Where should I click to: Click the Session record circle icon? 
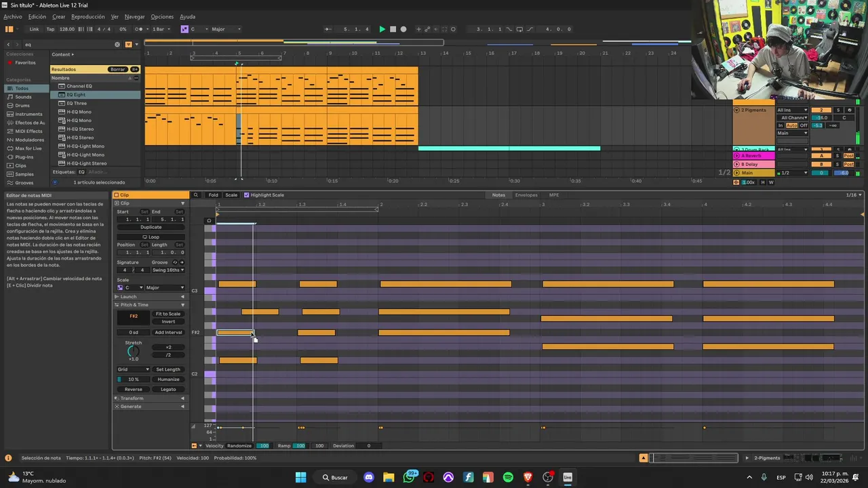(453, 29)
